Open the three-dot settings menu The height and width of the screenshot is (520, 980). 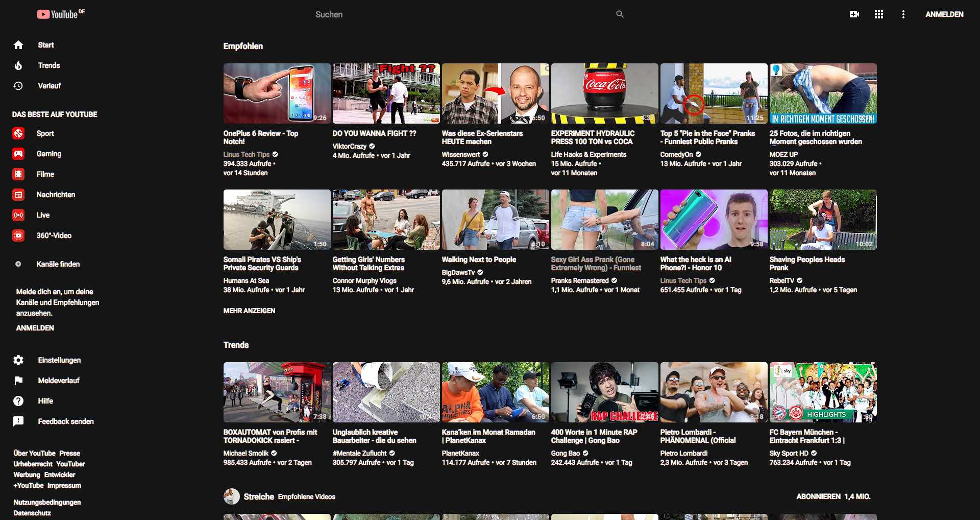point(903,14)
